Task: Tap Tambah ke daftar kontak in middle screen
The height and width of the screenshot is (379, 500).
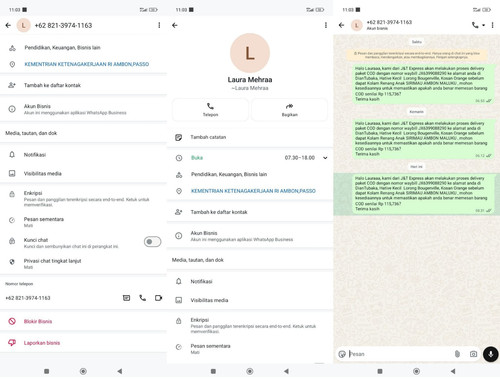Action: [x=250, y=212]
